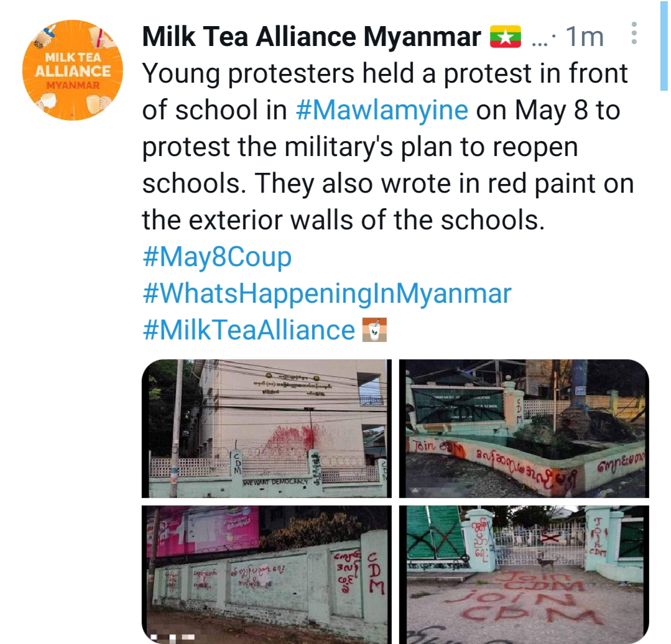This screenshot has height=644, width=671.
Task: Click WE WANT DEMOCRACY sign in first photo
Action: 275,482
